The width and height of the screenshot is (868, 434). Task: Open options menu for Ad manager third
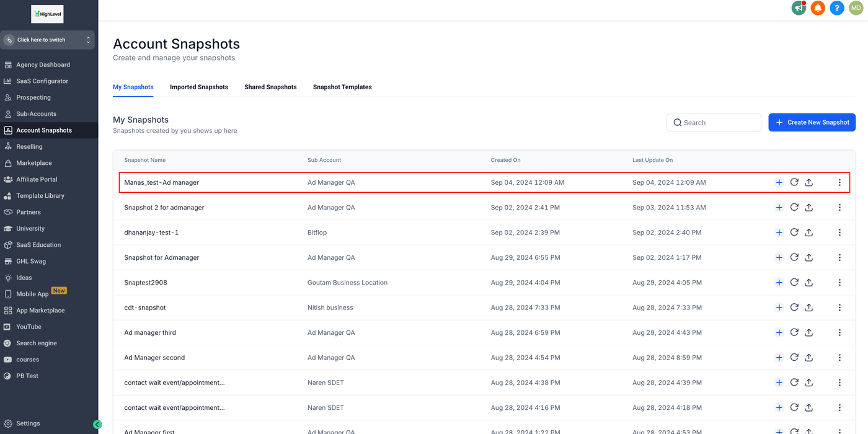tap(839, 333)
